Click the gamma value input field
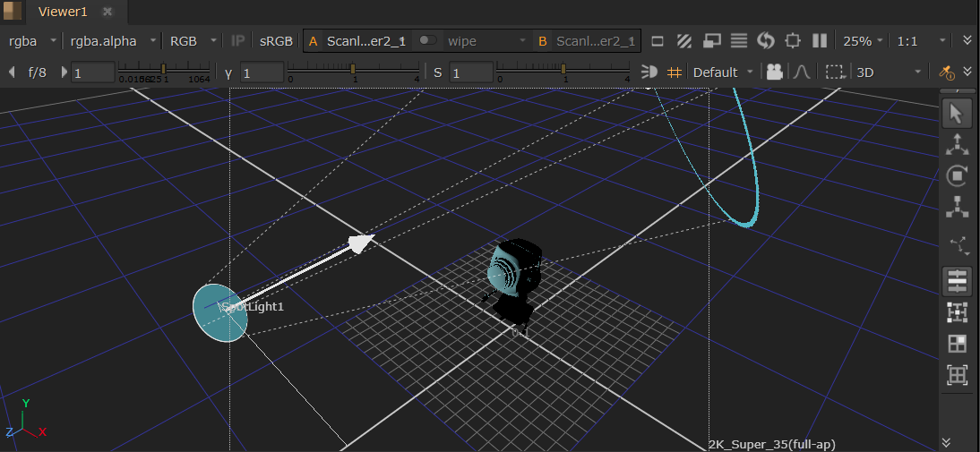Image resolution: width=980 pixels, height=452 pixels. click(262, 72)
